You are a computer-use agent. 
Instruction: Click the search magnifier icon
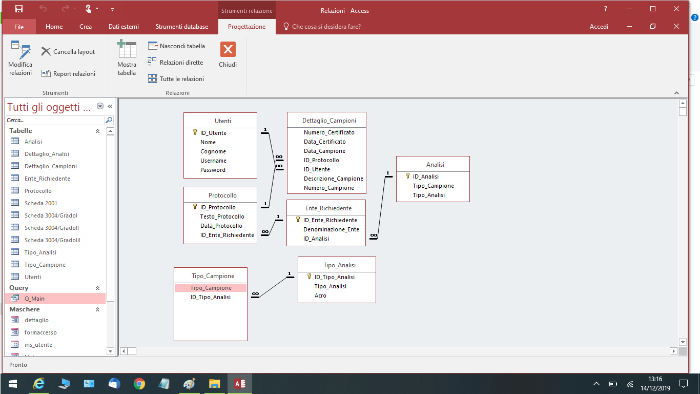(108, 120)
